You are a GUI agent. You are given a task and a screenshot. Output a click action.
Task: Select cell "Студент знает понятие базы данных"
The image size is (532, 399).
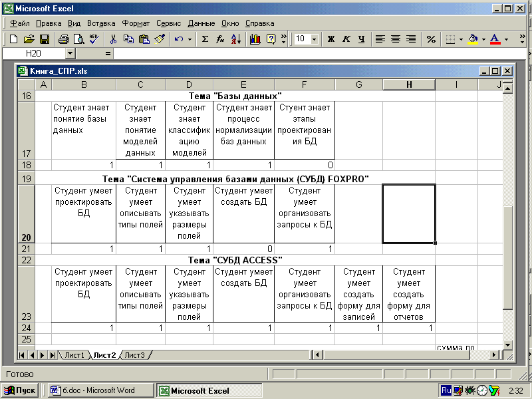(x=84, y=130)
